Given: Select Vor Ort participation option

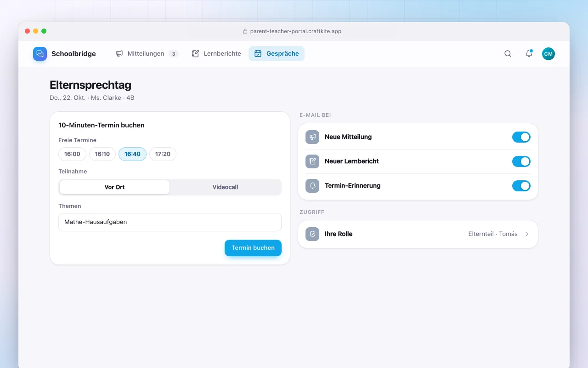Looking at the screenshot, I should pyautogui.click(x=114, y=187).
